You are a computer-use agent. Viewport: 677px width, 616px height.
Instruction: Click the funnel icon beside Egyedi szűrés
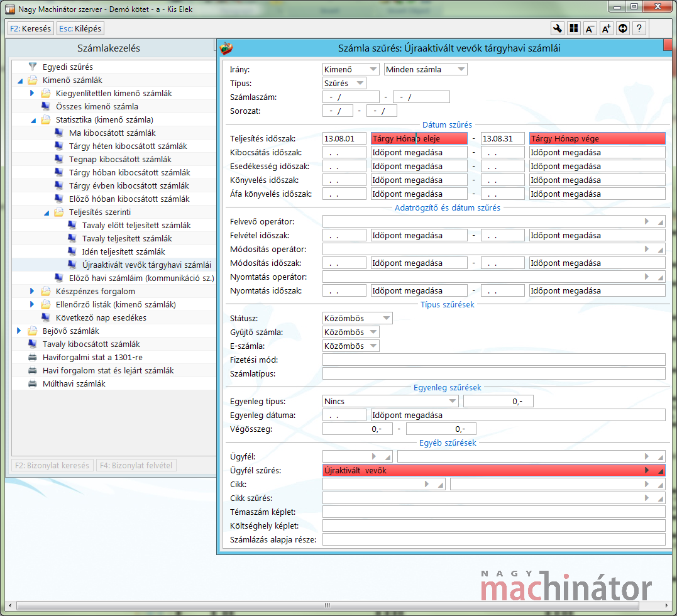click(33, 67)
